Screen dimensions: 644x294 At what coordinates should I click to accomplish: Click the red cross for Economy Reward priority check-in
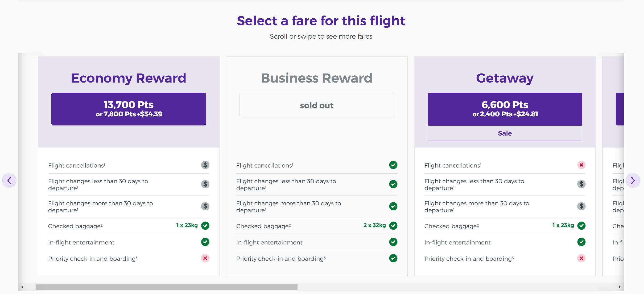205,258
